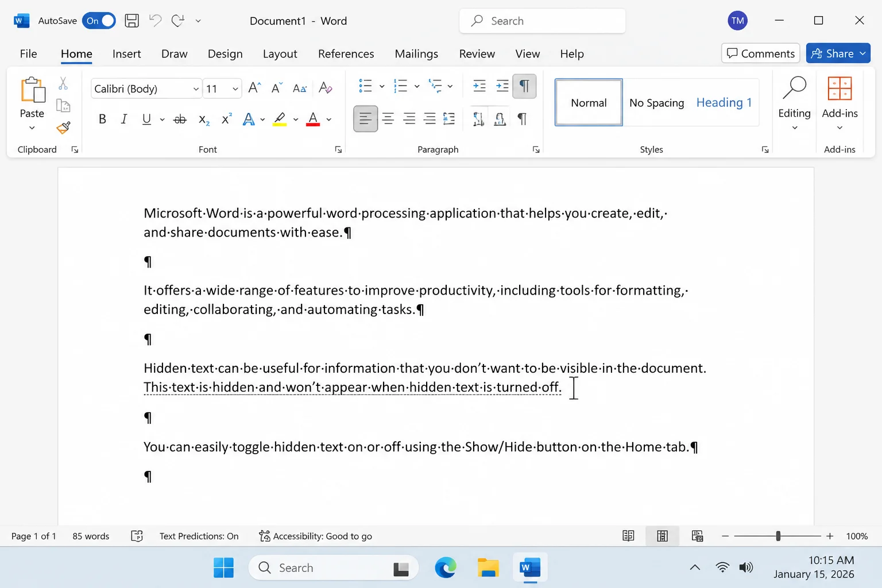Redo the last action

[178, 21]
